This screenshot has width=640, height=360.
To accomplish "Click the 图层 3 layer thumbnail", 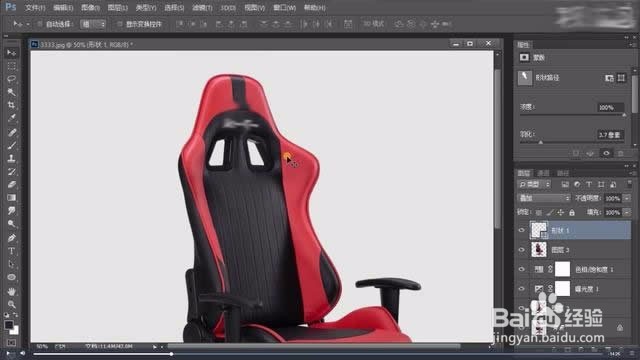I will 539,249.
